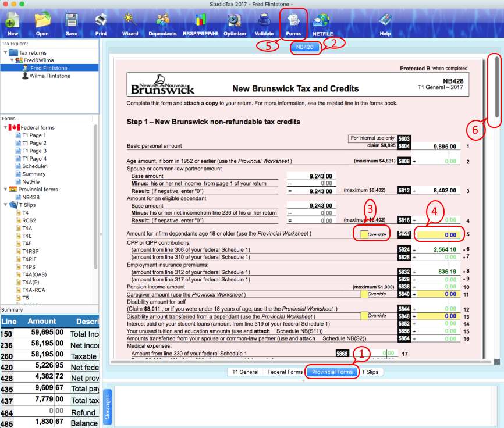
Task: Select the NB428 form tab button
Action: [305, 47]
